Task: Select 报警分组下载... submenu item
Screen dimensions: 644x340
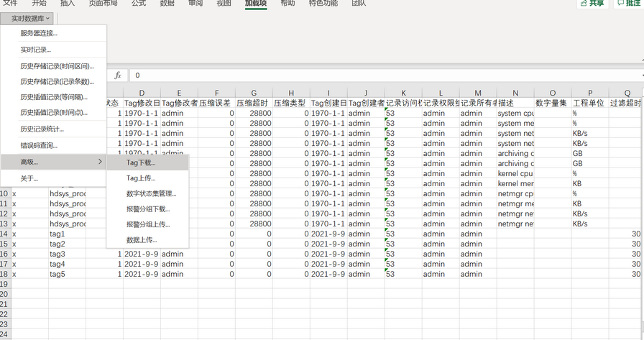Action: click(148, 209)
